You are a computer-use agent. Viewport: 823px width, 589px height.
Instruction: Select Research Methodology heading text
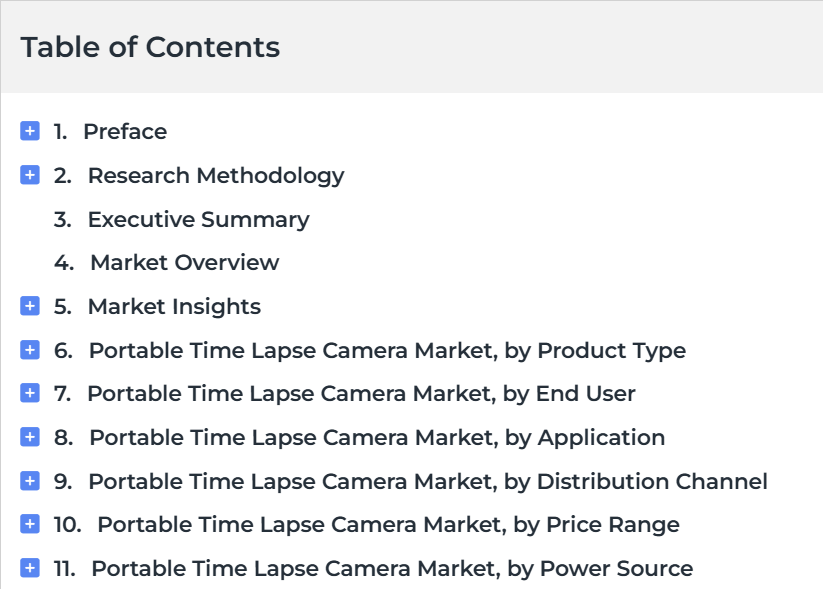[x=216, y=176]
